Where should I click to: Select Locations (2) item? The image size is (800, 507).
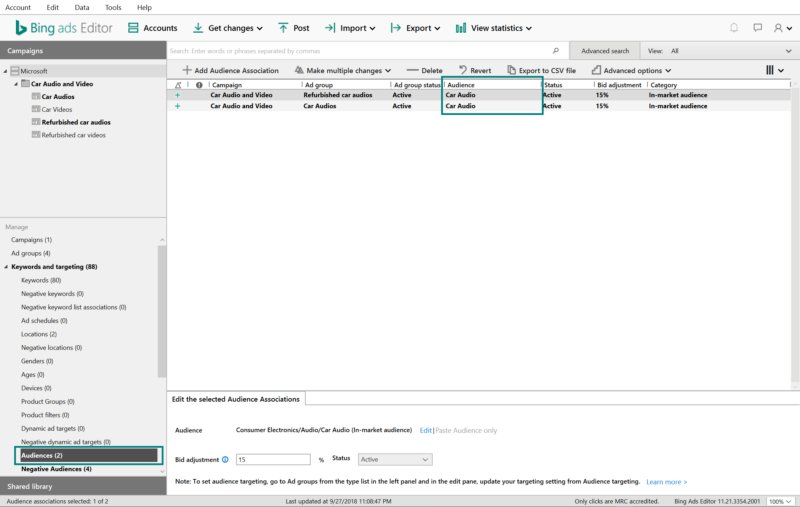coord(39,334)
